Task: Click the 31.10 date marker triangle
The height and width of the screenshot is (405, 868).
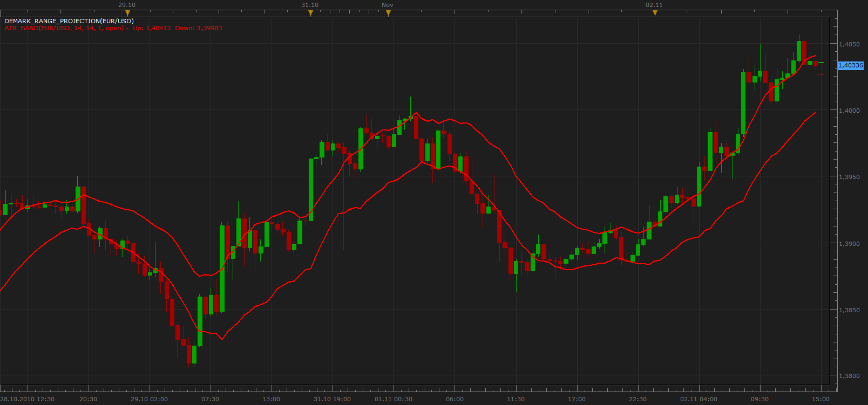Action: point(310,13)
